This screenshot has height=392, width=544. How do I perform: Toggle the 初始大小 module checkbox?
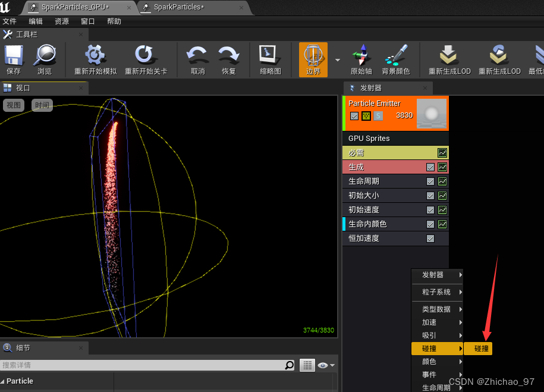coord(430,196)
